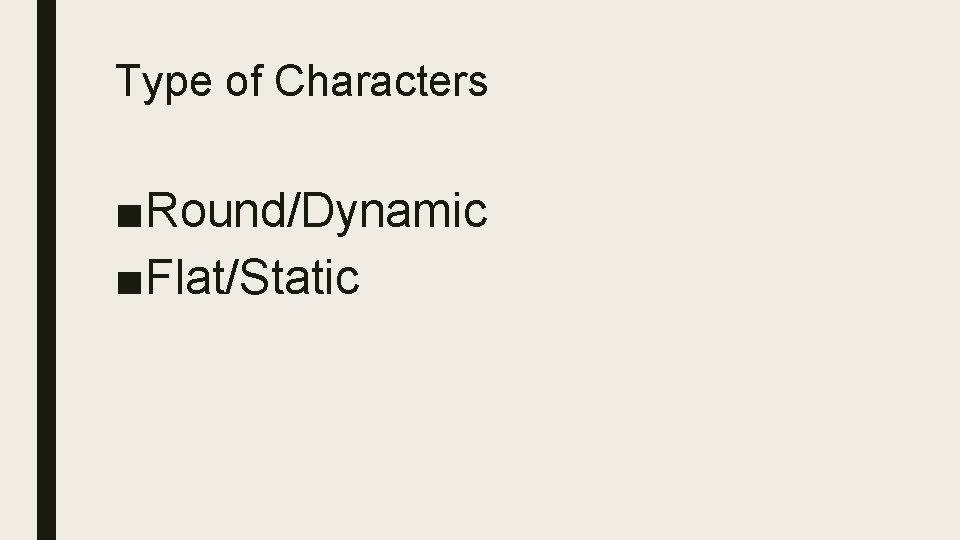Click the blank space right of the title
This screenshot has height=540, width=960.
700,82
